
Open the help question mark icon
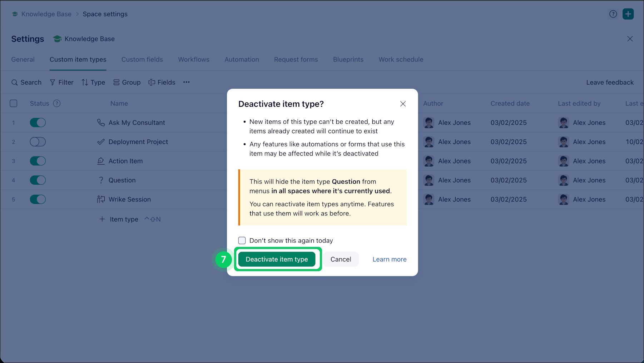coord(613,14)
